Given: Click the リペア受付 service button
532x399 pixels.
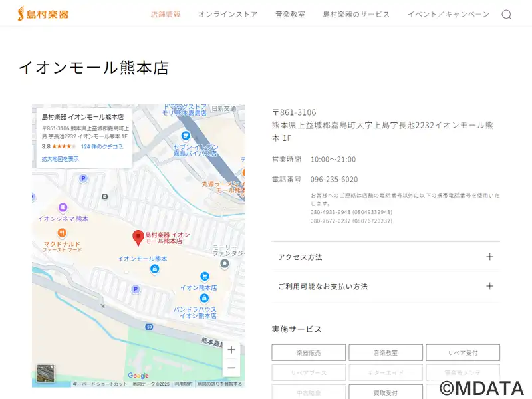Looking at the screenshot, I should pos(463,353).
